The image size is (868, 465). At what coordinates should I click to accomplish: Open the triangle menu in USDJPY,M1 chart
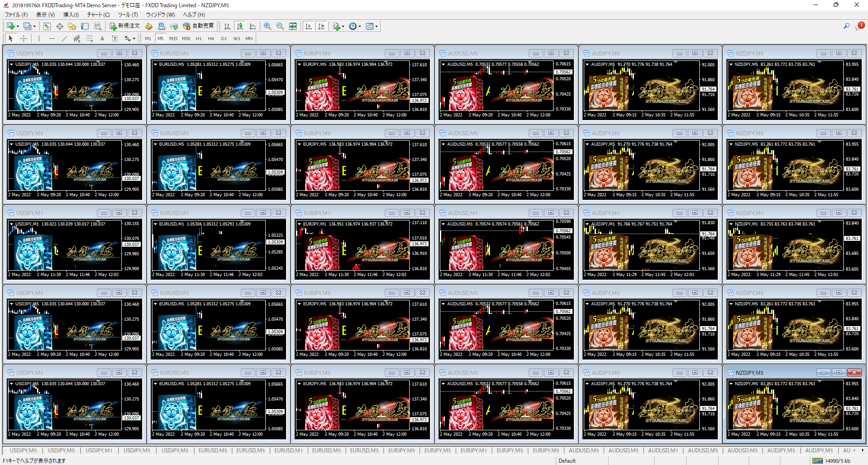[11, 224]
